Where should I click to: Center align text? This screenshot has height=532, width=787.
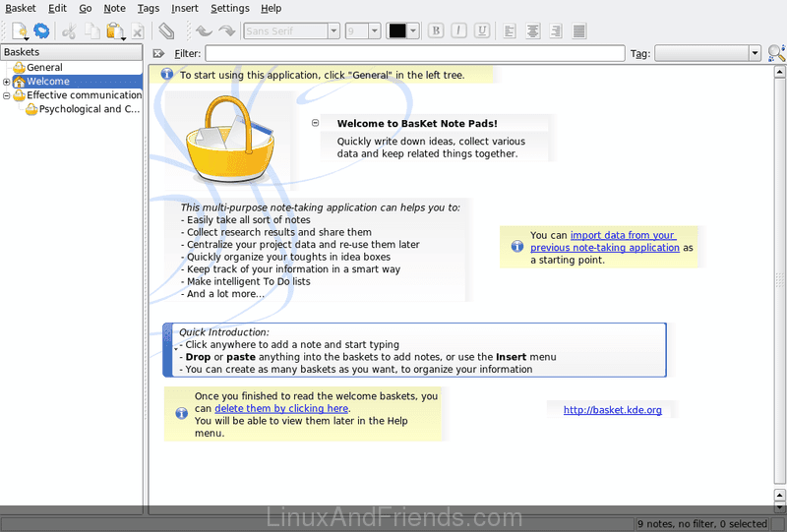[x=532, y=31]
